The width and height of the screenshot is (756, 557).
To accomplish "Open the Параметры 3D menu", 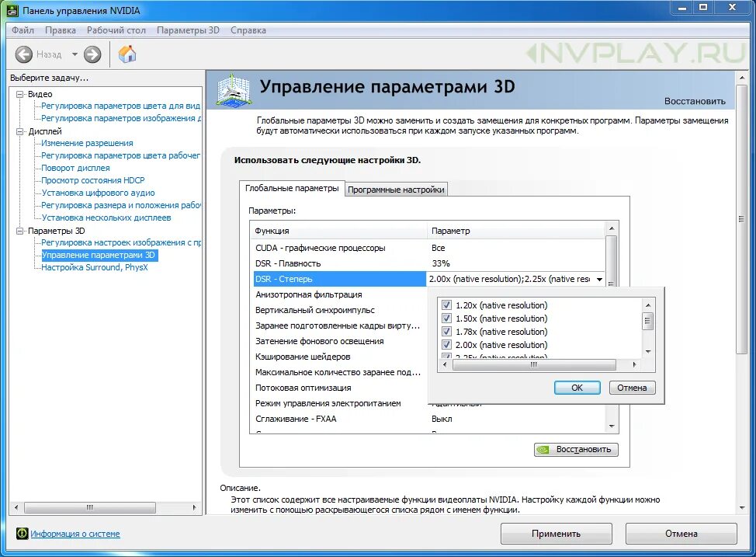I will point(188,30).
